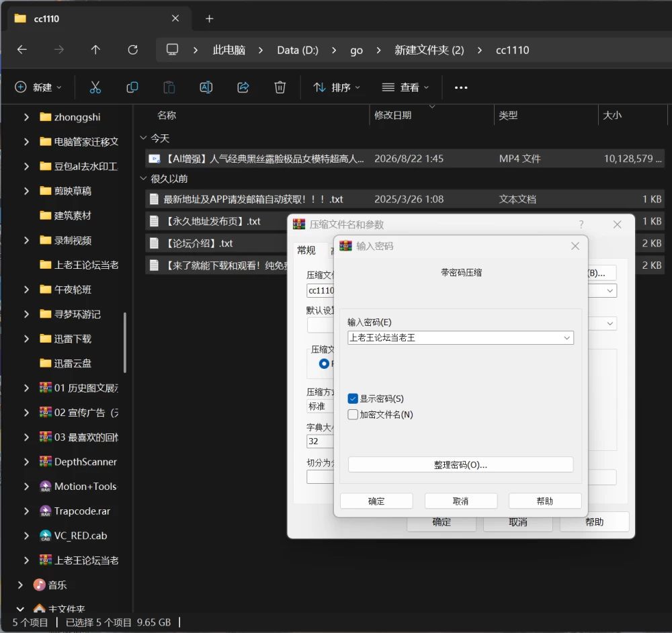Select the 最新地址及APP text file icon
The image size is (672, 633).
tap(154, 200)
